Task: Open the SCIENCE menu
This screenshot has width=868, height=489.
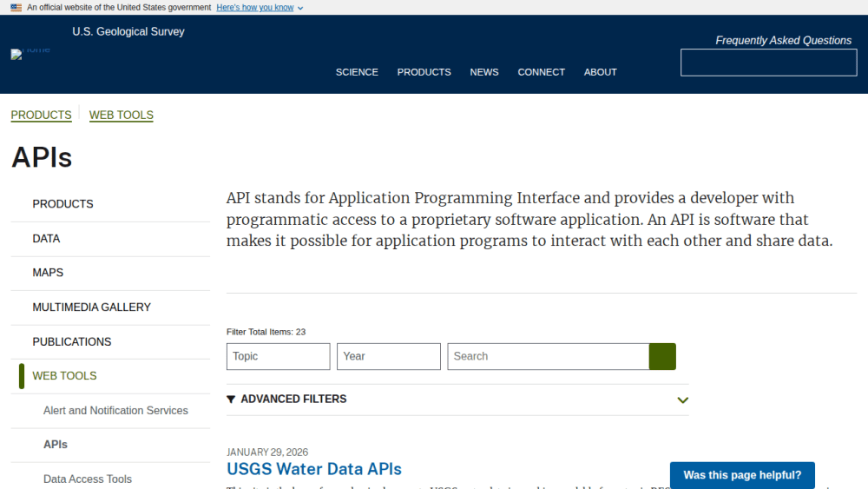Action: point(357,73)
